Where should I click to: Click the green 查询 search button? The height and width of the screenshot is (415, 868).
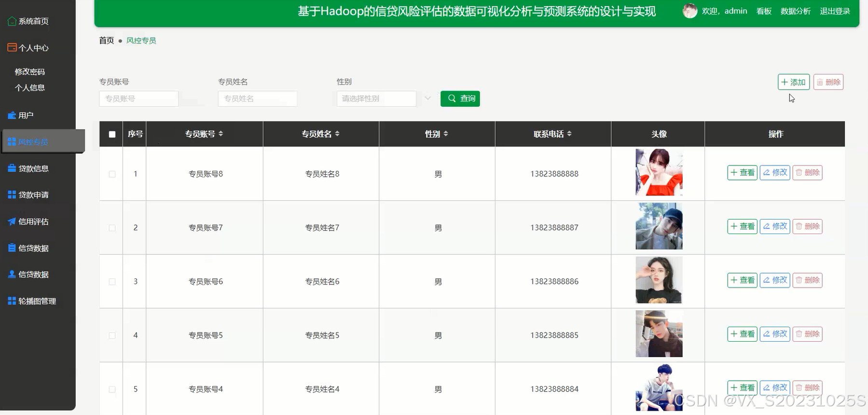[460, 98]
